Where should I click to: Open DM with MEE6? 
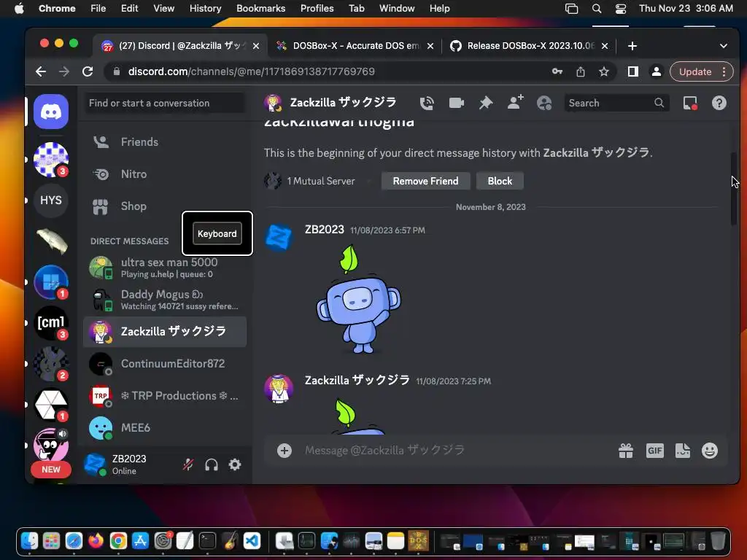pyautogui.click(x=165, y=427)
